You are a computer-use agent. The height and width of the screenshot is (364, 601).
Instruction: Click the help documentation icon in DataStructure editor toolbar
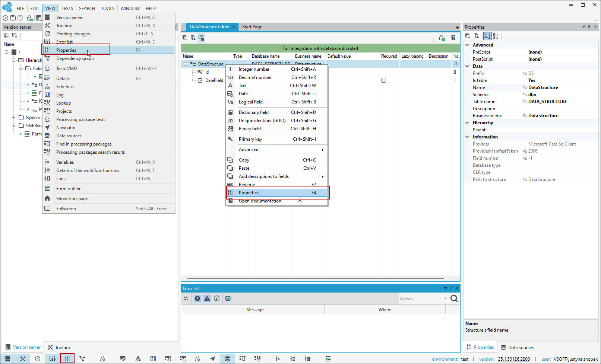pyautogui.click(x=453, y=38)
